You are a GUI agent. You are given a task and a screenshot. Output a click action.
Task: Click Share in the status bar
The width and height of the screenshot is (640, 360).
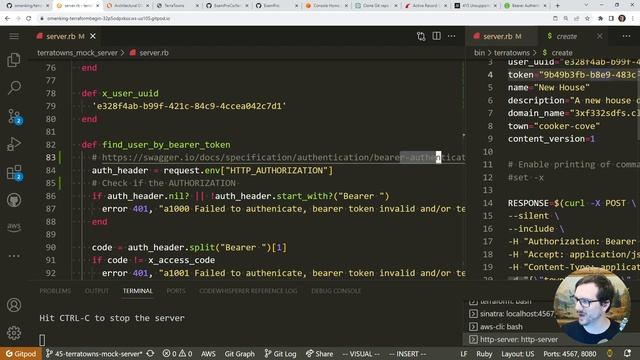click(319, 353)
